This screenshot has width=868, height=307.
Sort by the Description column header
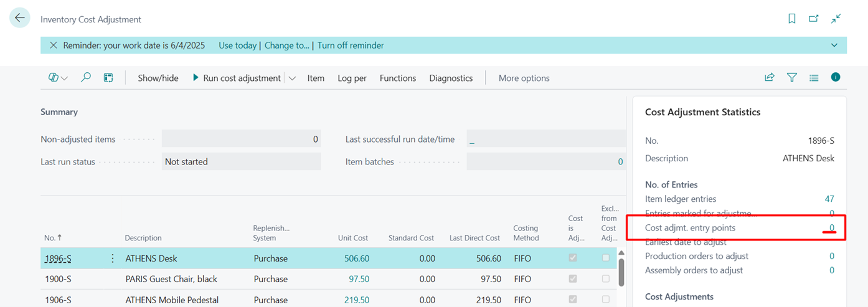[x=143, y=238]
